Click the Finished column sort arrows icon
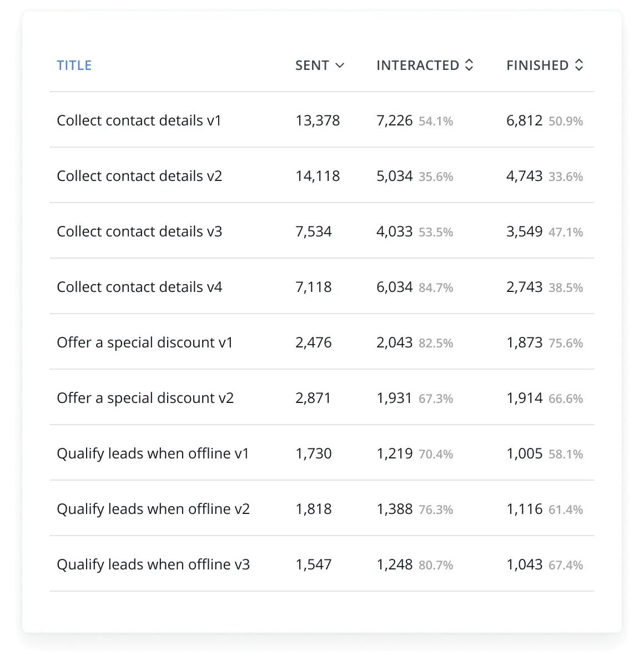 pyautogui.click(x=579, y=65)
